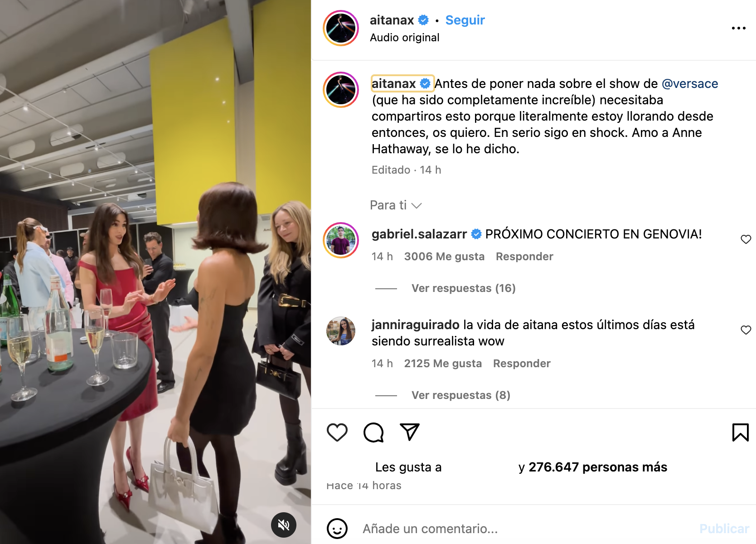This screenshot has height=544, width=756.
Task: Share the post via paper plane icon
Action: coord(410,432)
